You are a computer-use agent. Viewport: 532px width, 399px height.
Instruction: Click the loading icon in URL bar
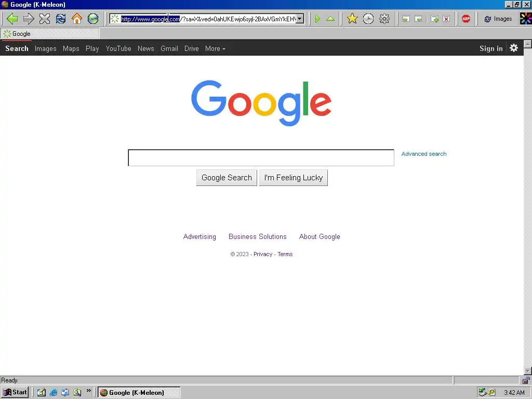[115, 19]
